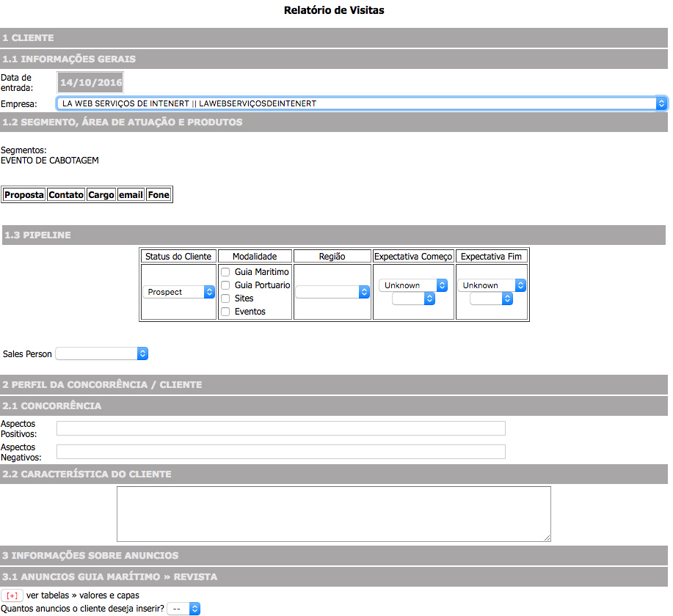Click the Característica do Cliente text area

334,514
